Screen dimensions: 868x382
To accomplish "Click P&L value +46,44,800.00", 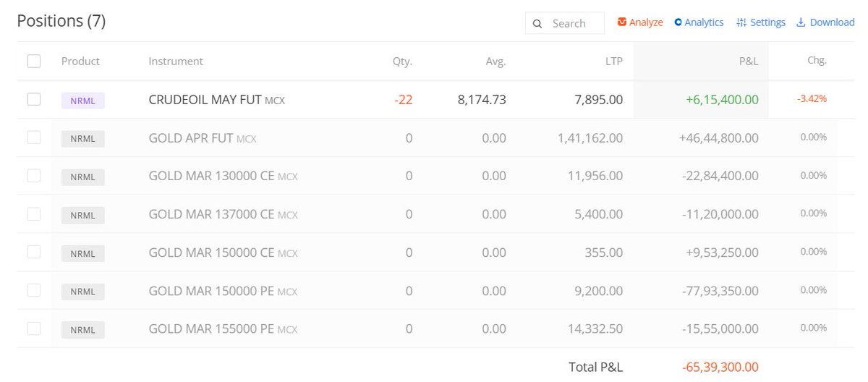I will click(719, 137).
